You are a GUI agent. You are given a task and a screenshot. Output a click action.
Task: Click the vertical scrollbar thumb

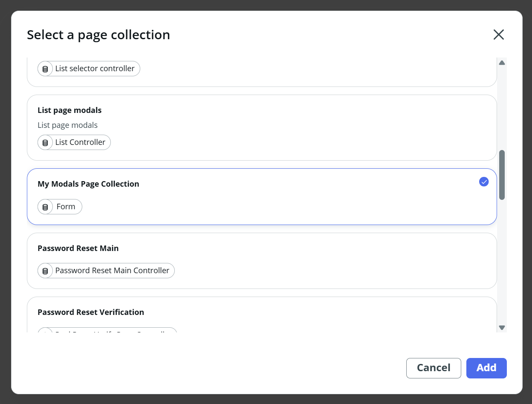click(x=502, y=175)
